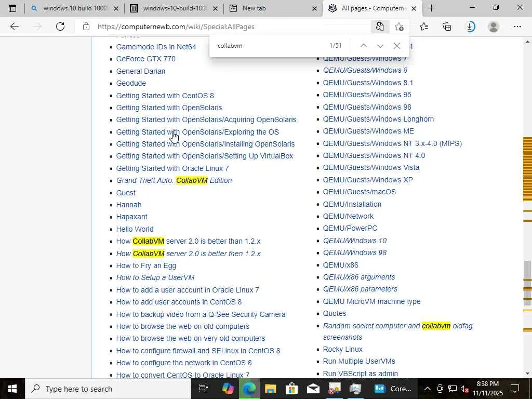This screenshot has width=532, height=399.
Task: Open the Windows Start menu
Action: point(12,389)
